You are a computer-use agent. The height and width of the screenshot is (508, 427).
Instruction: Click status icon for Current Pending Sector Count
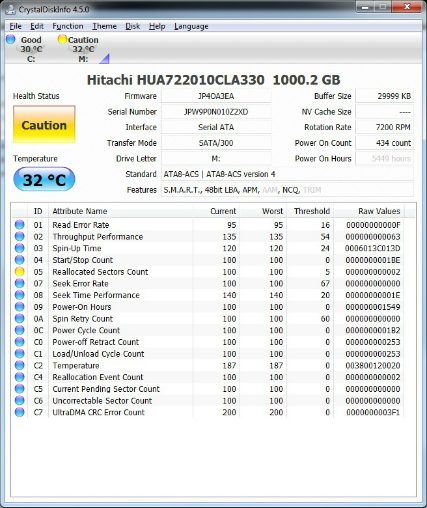(20, 389)
